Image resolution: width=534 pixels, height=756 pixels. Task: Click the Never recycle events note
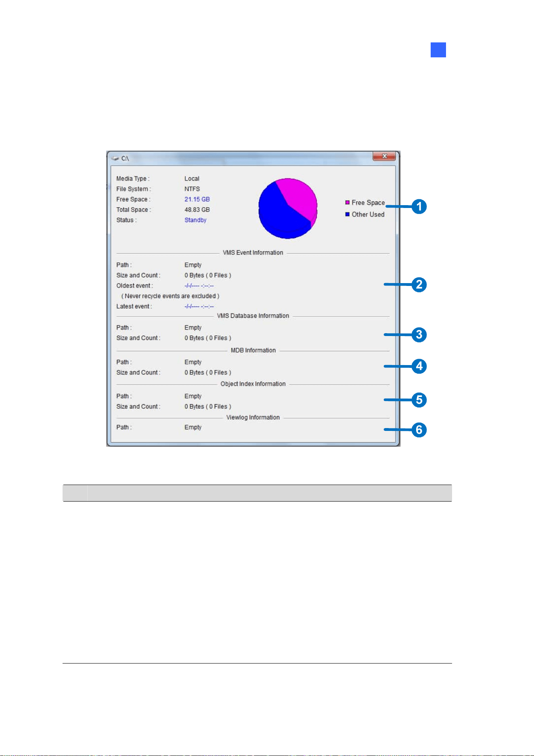170,296
